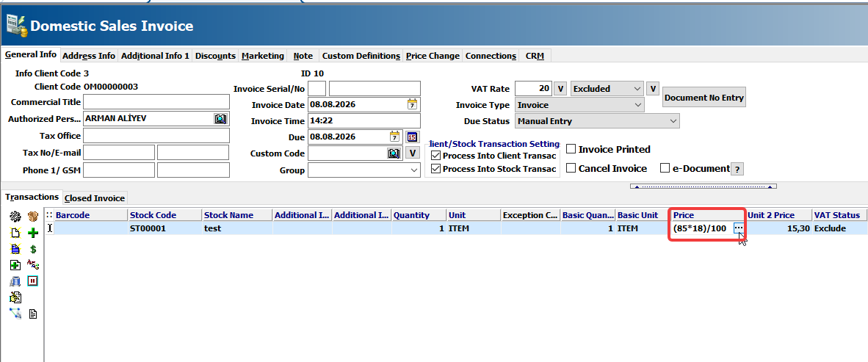Image resolution: width=868 pixels, height=362 pixels.
Task: Click the V button next to Custom Code
Action: coord(413,153)
